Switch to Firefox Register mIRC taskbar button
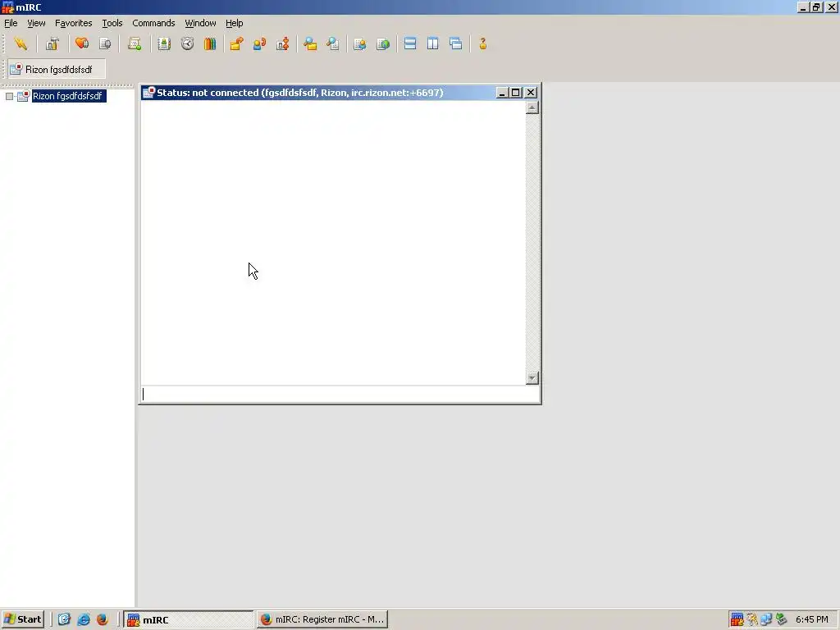The height and width of the screenshot is (630, 840). pyautogui.click(x=322, y=620)
